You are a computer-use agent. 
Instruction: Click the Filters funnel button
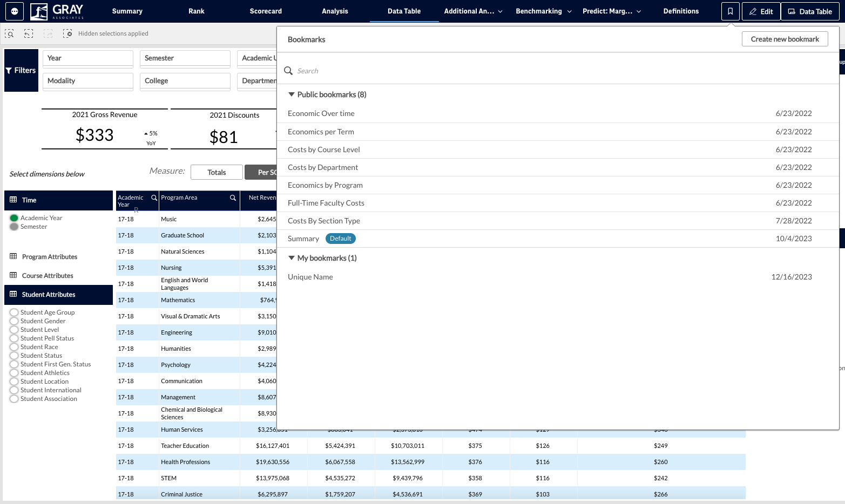pyautogui.click(x=21, y=70)
